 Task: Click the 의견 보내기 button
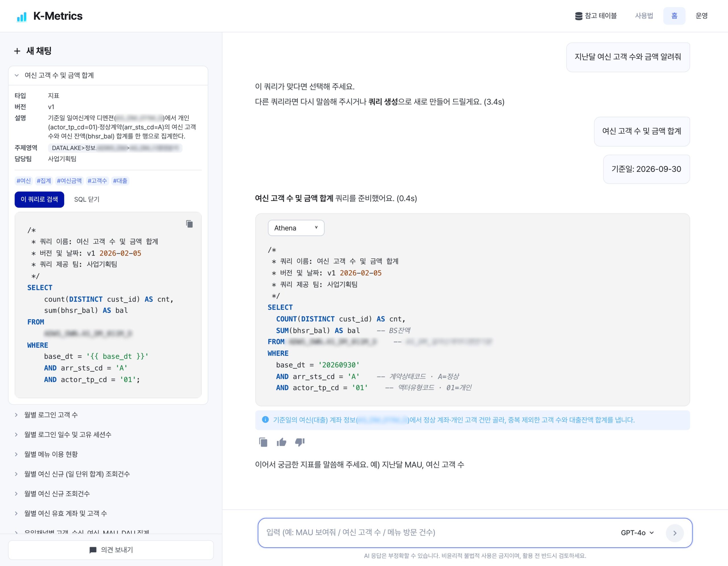(x=111, y=550)
